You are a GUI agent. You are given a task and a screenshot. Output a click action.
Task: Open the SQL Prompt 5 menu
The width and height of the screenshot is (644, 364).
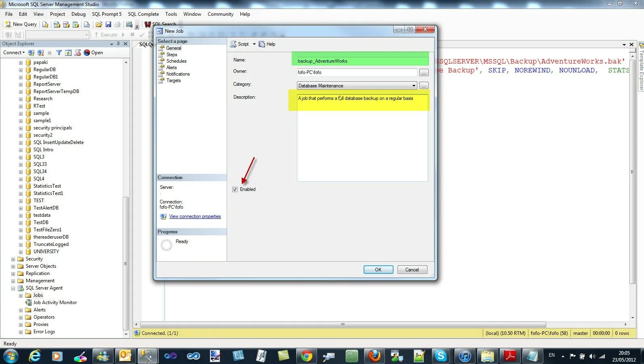point(107,14)
